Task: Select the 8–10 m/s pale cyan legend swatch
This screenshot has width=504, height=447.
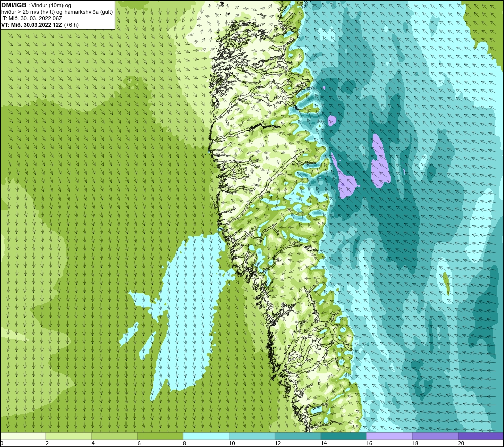Action: point(206,436)
